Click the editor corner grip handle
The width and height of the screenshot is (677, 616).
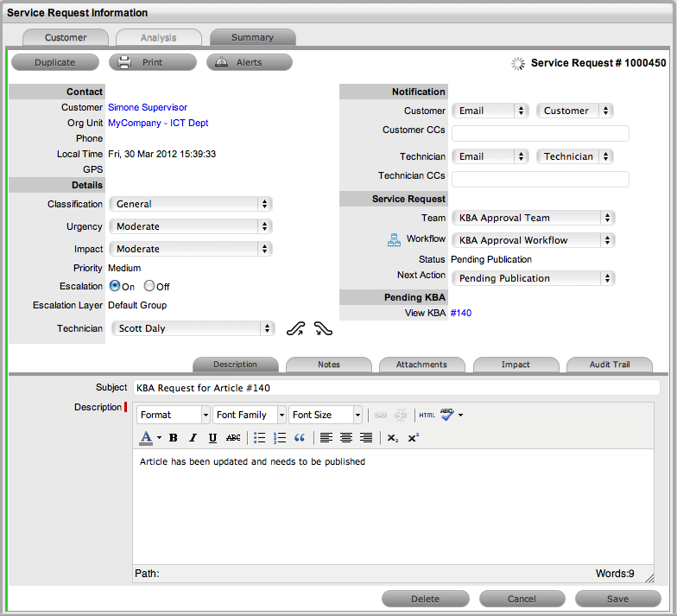coord(649,578)
